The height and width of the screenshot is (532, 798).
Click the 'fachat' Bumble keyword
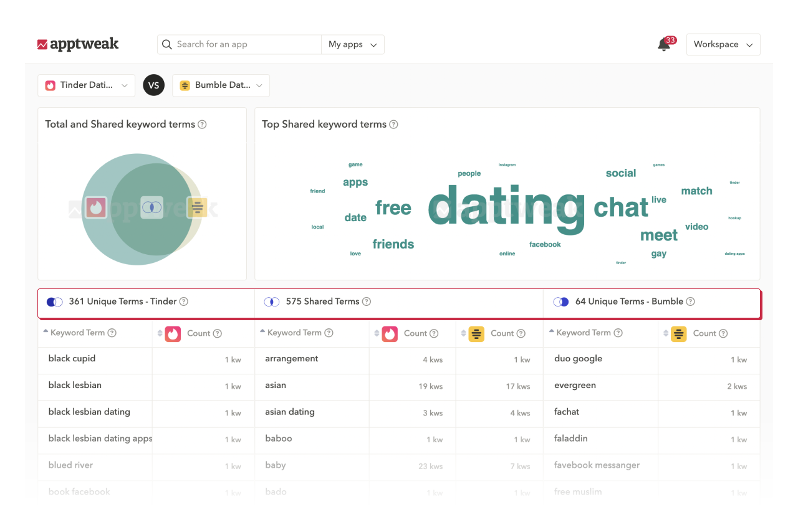click(567, 412)
